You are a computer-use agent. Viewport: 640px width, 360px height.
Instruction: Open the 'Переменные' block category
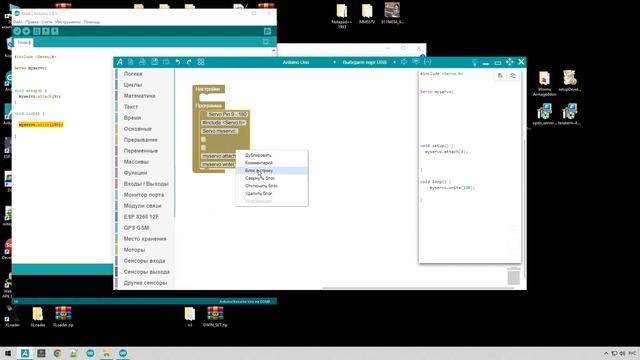tap(144, 151)
